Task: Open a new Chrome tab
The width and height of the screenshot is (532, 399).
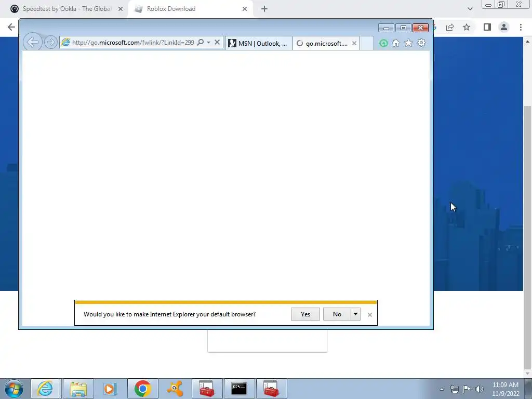Action: tap(264, 9)
